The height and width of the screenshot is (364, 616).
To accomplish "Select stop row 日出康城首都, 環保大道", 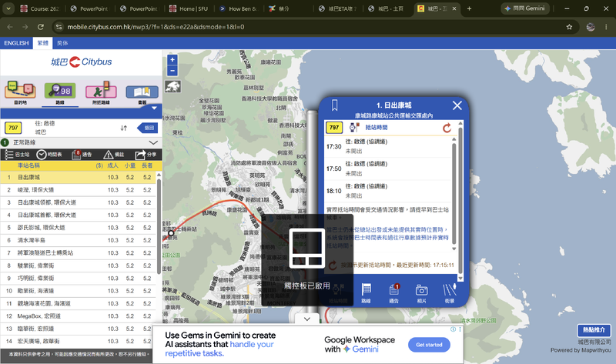I will [x=79, y=215].
